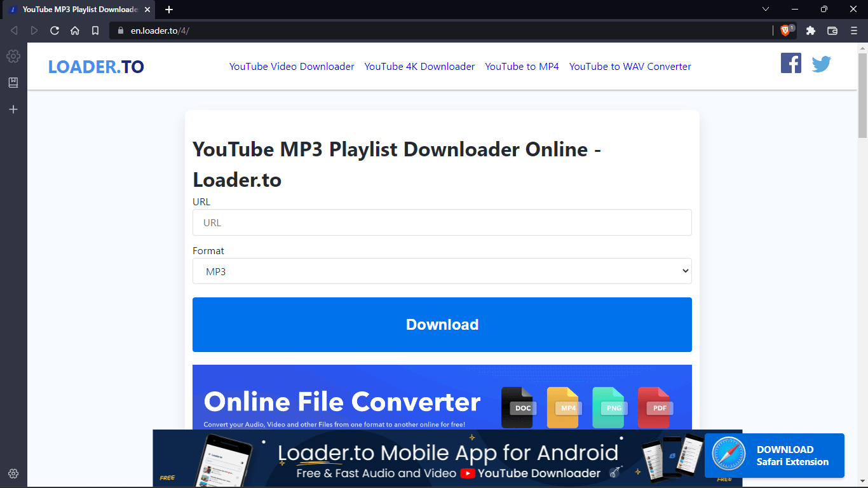Viewport: 868px width, 488px height.
Task: Reload the page
Action: point(54,30)
